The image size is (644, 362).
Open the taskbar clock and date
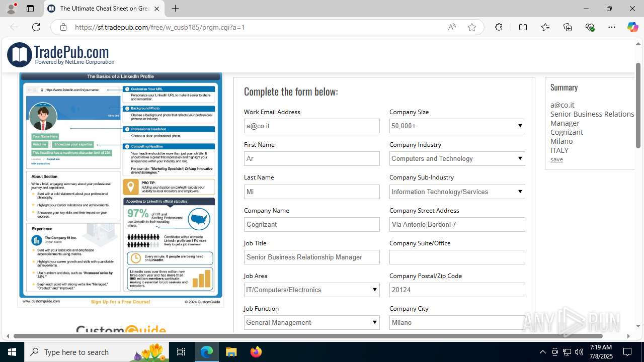click(601, 352)
